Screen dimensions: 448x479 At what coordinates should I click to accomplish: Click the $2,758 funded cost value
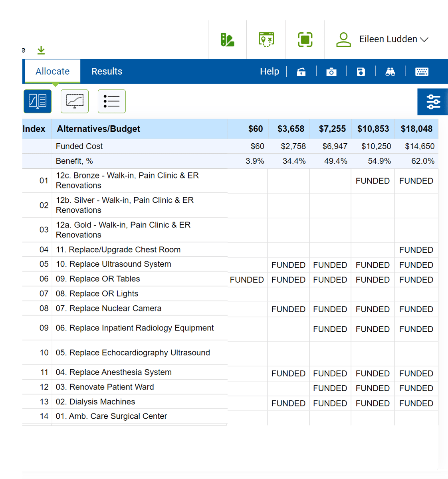(x=293, y=146)
